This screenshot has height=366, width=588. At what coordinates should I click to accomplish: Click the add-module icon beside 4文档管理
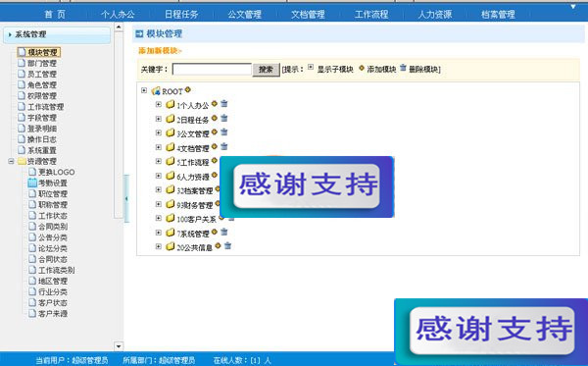(x=214, y=147)
